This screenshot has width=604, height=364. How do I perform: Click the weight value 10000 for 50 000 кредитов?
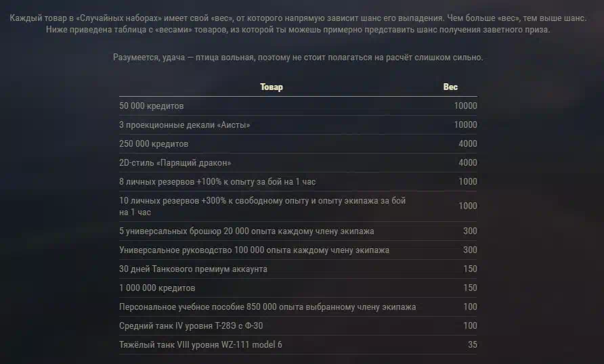(465, 106)
